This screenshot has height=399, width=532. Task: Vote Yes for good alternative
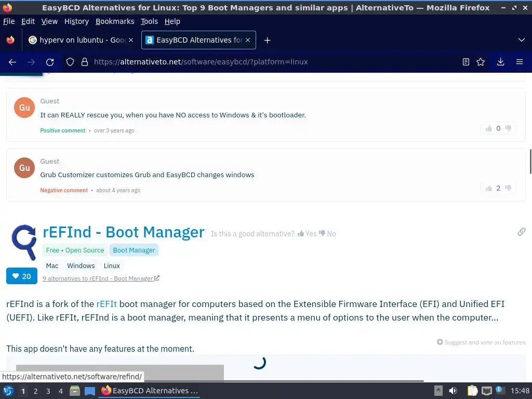click(x=307, y=234)
